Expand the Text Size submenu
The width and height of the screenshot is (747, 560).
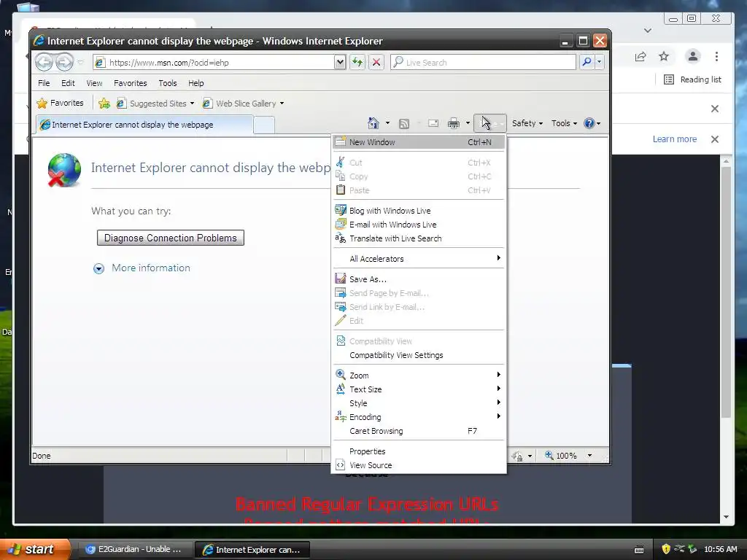coord(419,389)
